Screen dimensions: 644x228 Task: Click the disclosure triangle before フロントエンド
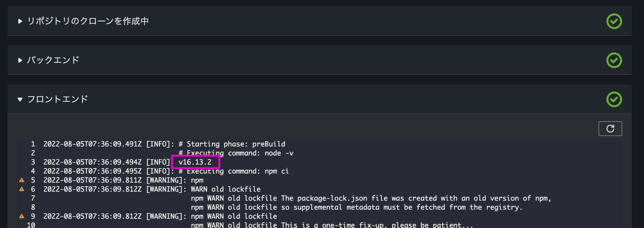pyautogui.click(x=20, y=99)
